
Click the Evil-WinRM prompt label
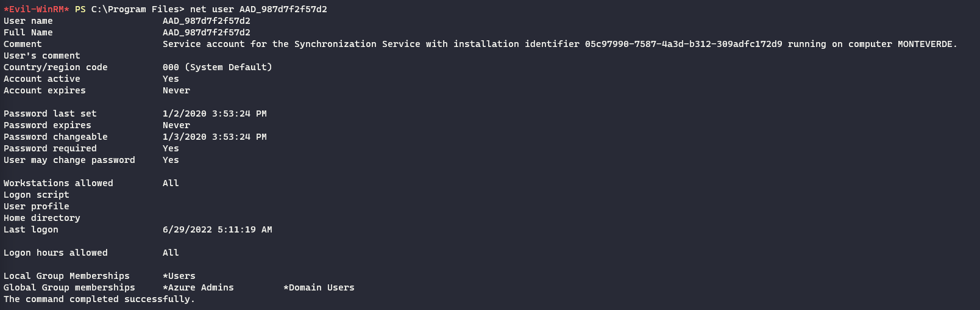36,9
